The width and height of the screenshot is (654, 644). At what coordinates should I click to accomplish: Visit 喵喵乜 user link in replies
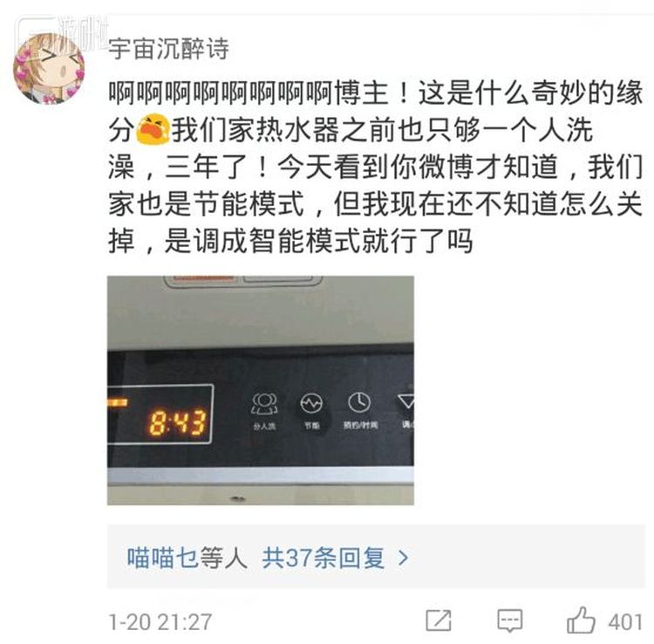point(162,558)
